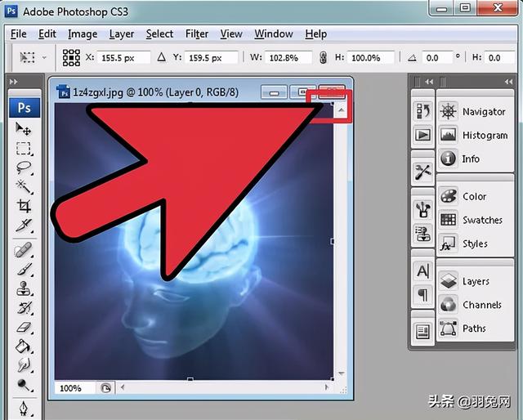This screenshot has width=523, height=420.
Task: Select the Crop tool
Action: coord(24,206)
